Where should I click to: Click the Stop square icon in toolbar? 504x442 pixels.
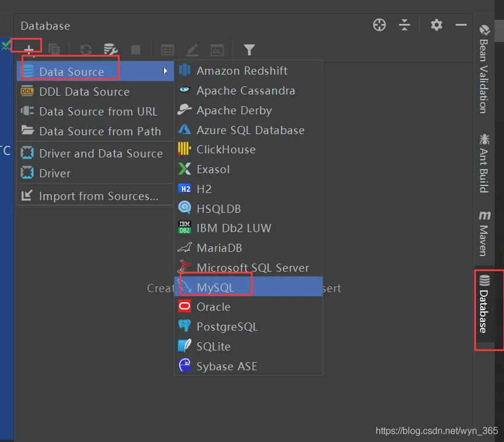[136, 50]
